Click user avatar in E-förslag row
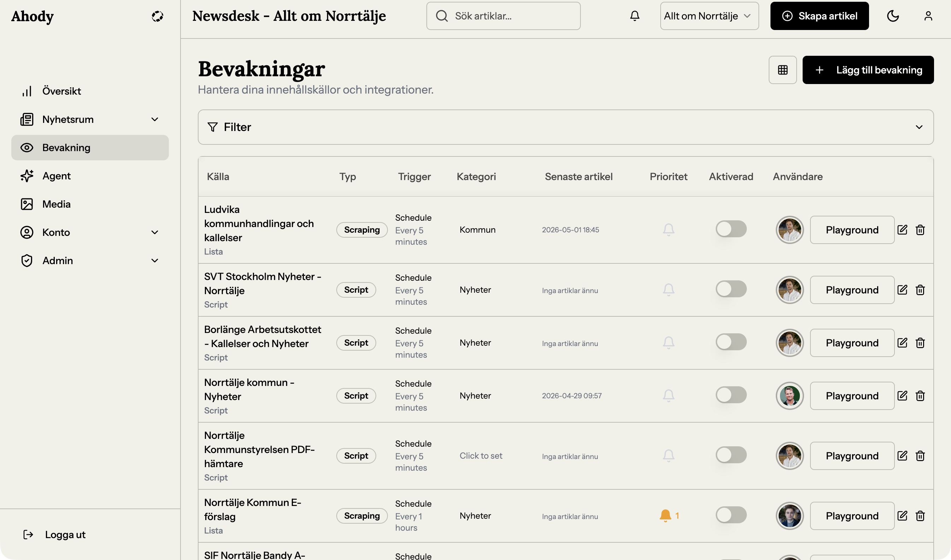This screenshot has width=951, height=560. (790, 516)
